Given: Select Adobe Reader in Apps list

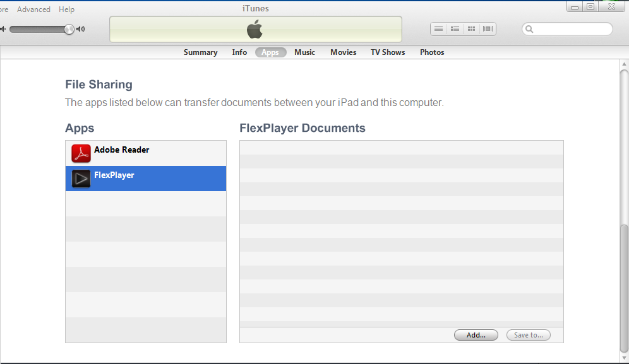Looking at the screenshot, I should coord(146,153).
